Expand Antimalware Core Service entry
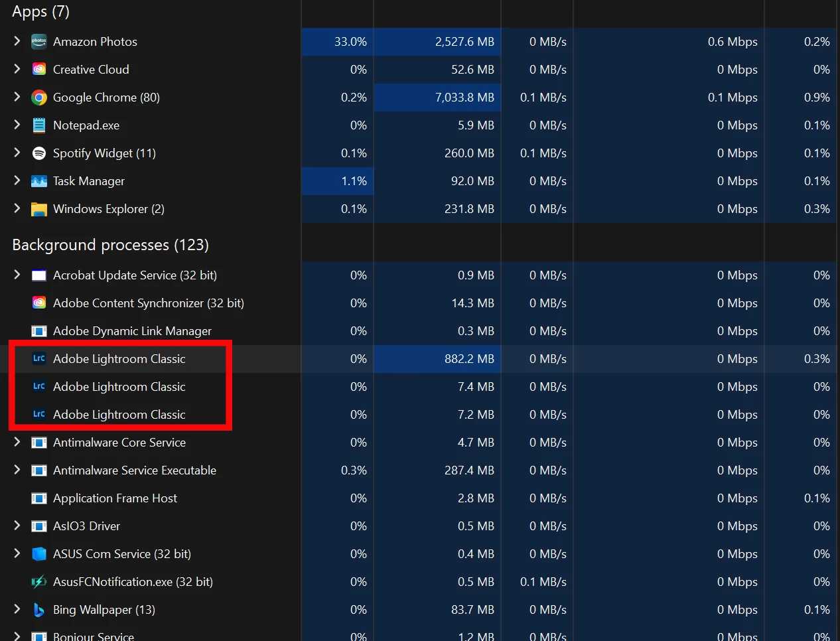The height and width of the screenshot is (641, 840). click(17, 442)
